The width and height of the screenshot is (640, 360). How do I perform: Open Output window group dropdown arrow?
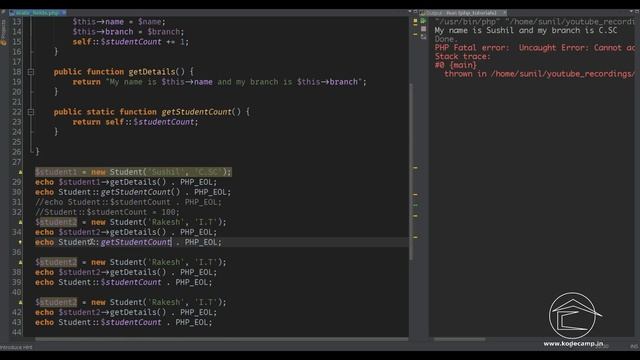point(631,12)
